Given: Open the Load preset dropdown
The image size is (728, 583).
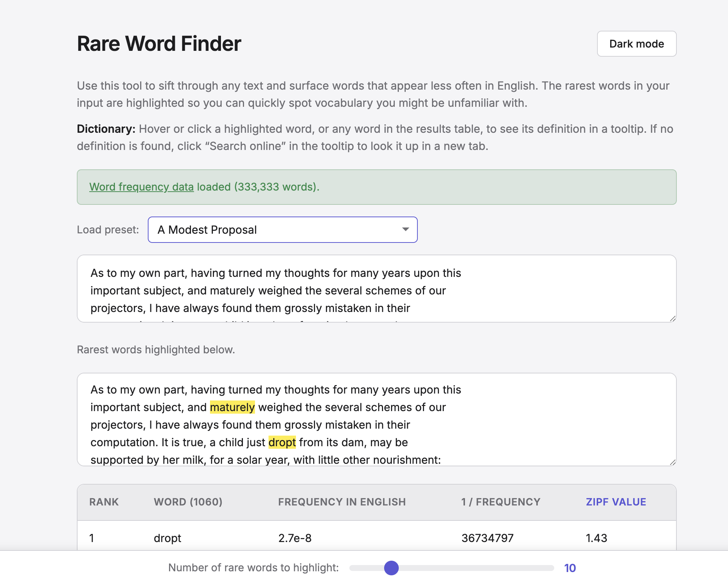Looking at the screenshot, I should point(282,230).
